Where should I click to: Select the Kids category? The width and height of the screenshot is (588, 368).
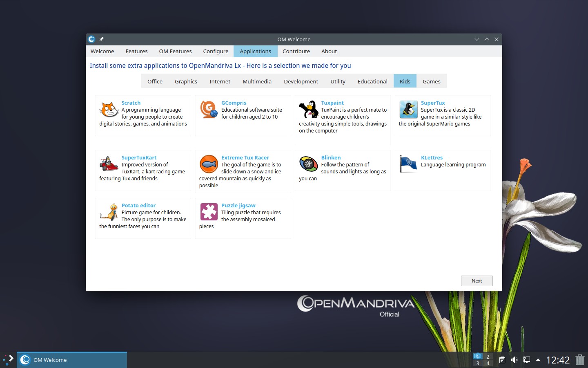(x=405, y=81)
